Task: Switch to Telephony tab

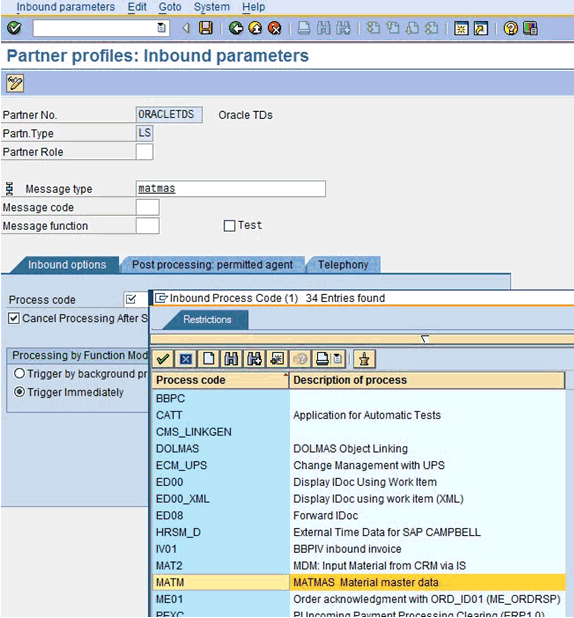Action: coord(343,264)
